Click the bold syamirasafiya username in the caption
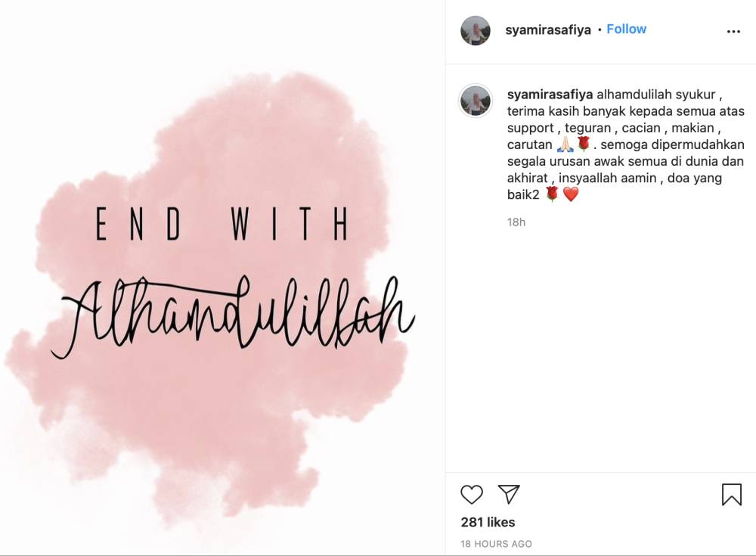This screenshot has height=556, width=756. coord(550,95)
